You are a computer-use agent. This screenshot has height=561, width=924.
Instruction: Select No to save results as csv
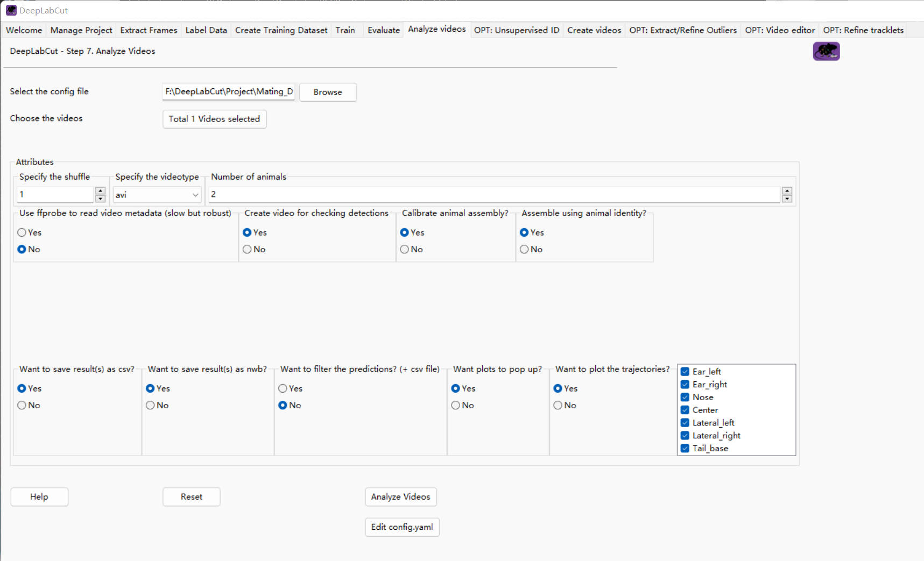pyautogui.click(x=22, y=405)
